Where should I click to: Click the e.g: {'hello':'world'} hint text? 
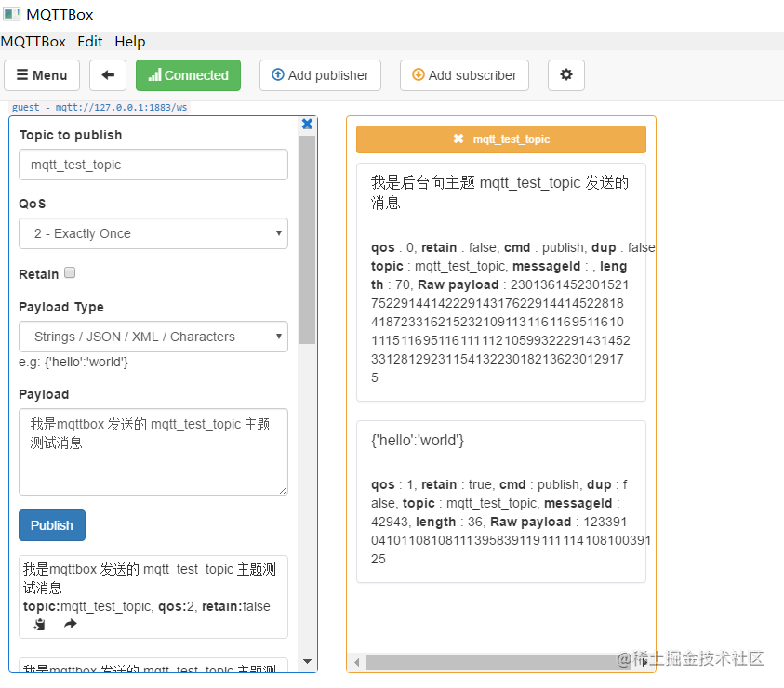tap(73, 362)
